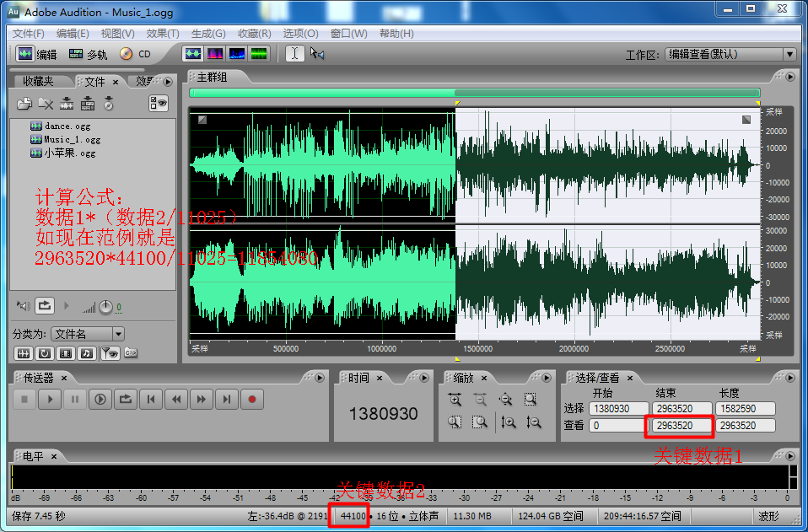
Task: Click the transport Record button
Action: pyautogui.click(x=252, y=399)
